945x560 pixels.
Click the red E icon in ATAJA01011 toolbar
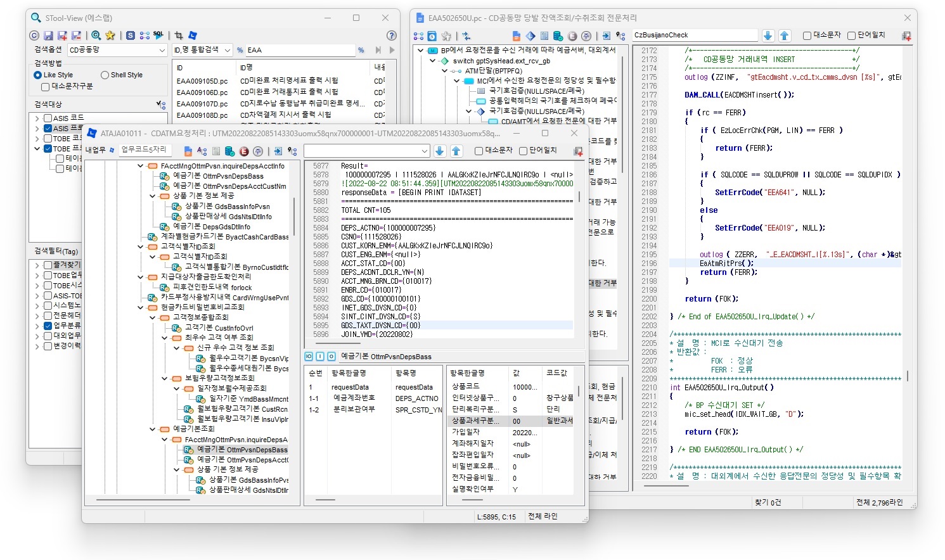[x=244, y=151]
